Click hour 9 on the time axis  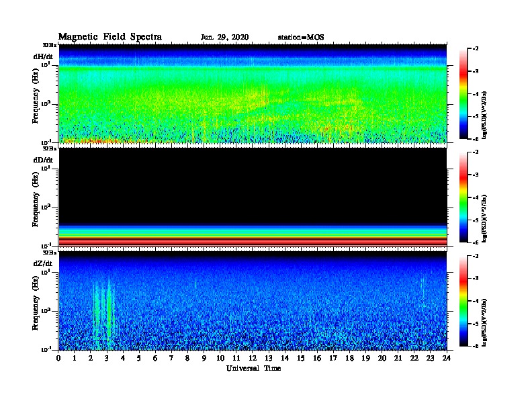click(x=204, y=358)
